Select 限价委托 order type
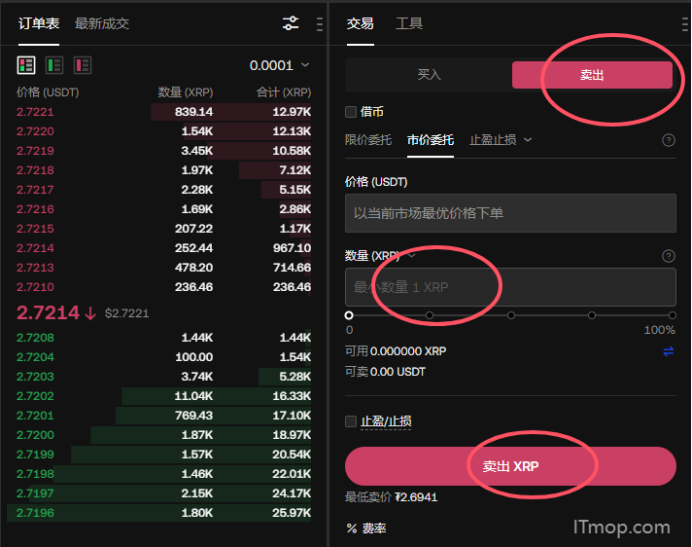Screen dimensions: 692x547 368,140
